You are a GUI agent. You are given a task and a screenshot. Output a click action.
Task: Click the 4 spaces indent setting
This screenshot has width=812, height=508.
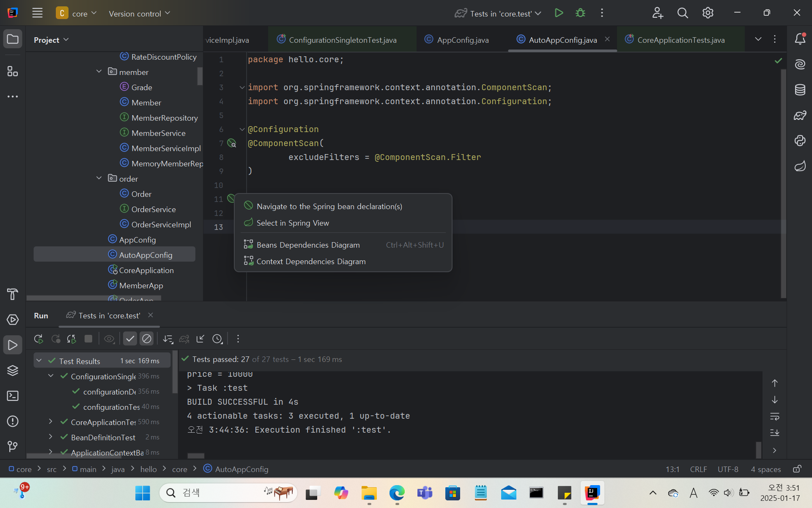click(765, 469)
